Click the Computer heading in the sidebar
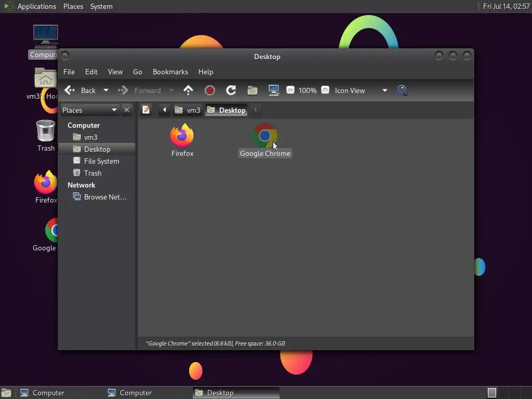The image size is (532, 399). point(84,125)
